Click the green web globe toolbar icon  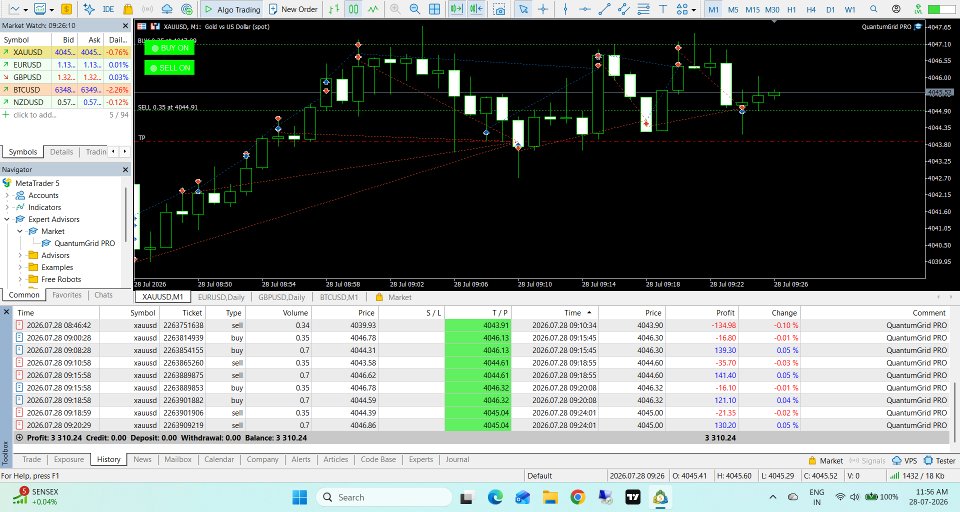click(187, 9)
